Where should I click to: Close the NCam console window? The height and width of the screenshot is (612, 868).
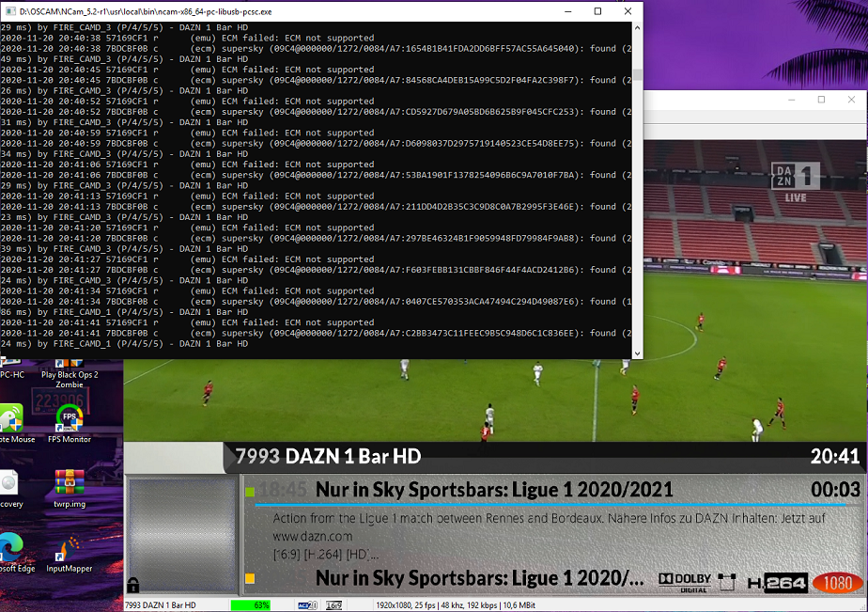[x=628, y=11]
